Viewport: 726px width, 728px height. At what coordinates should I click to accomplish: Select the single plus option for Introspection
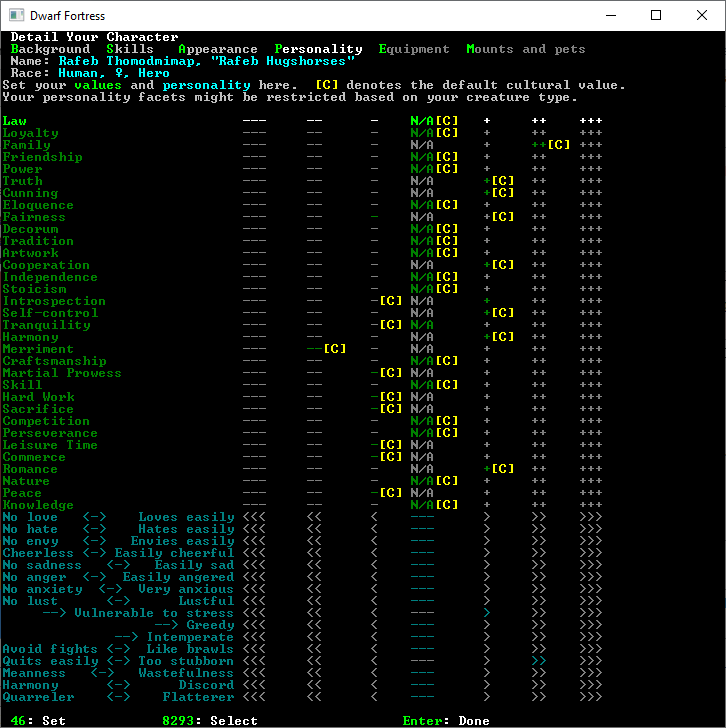(487, 301)
